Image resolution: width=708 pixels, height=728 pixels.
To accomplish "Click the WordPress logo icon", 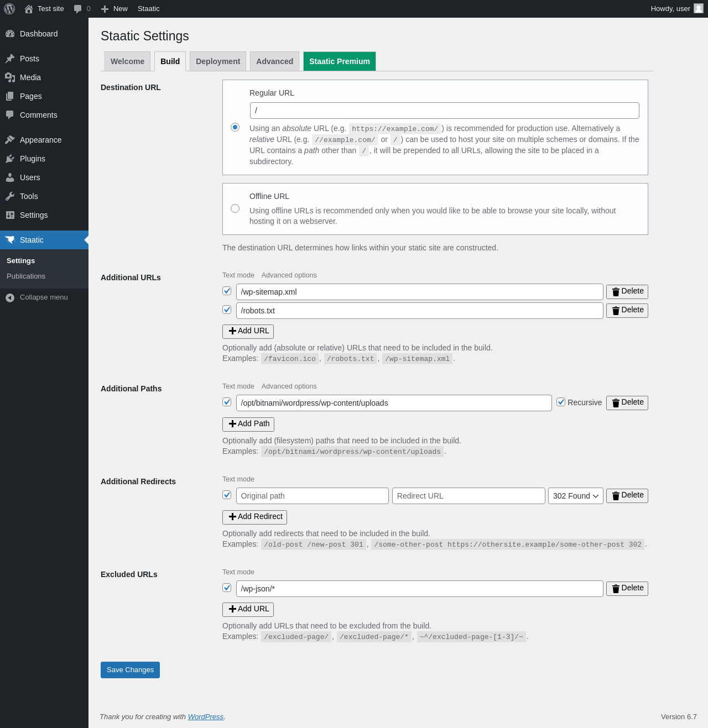I will click(x=9, y=9).
